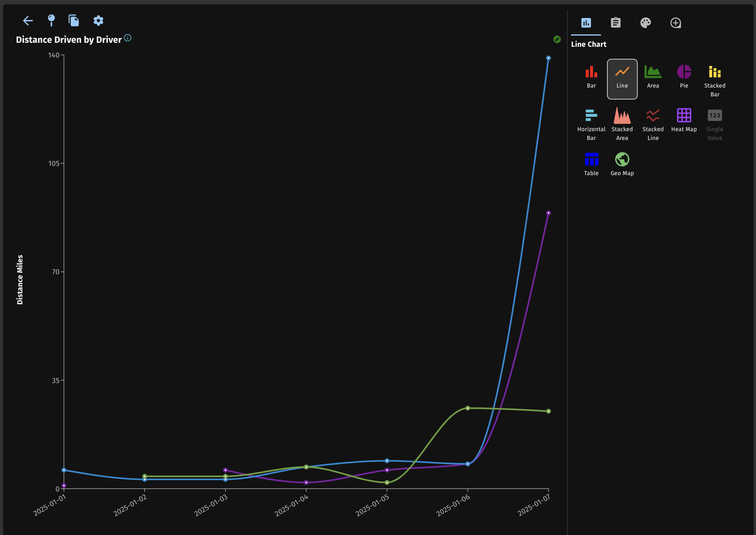Select the Heat Map chart type
This screenshot has height=535, width=756.
(x=684, y=120)
